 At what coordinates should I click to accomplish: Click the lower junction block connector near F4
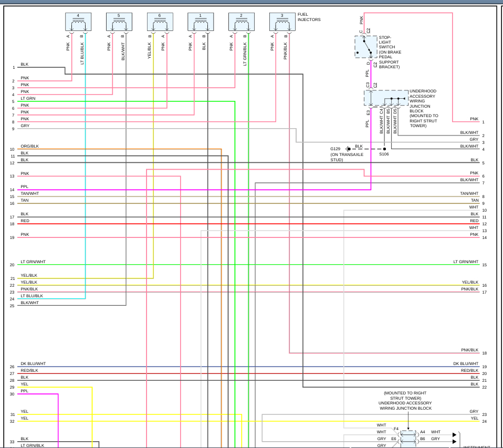(408, 439)
